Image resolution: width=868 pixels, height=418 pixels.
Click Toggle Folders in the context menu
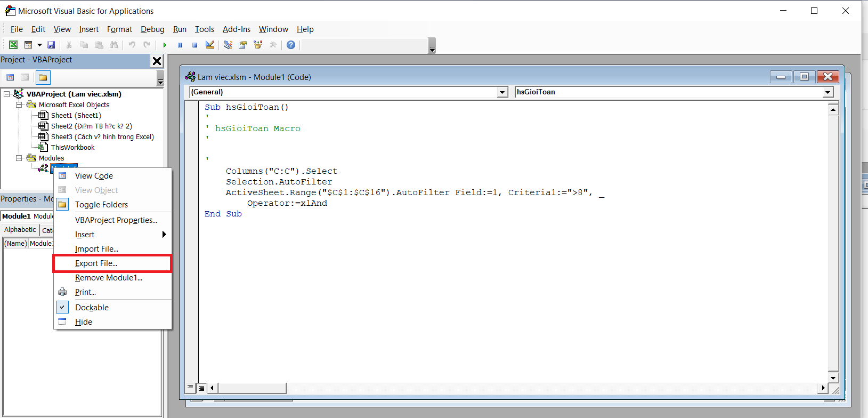pos(101,205)
